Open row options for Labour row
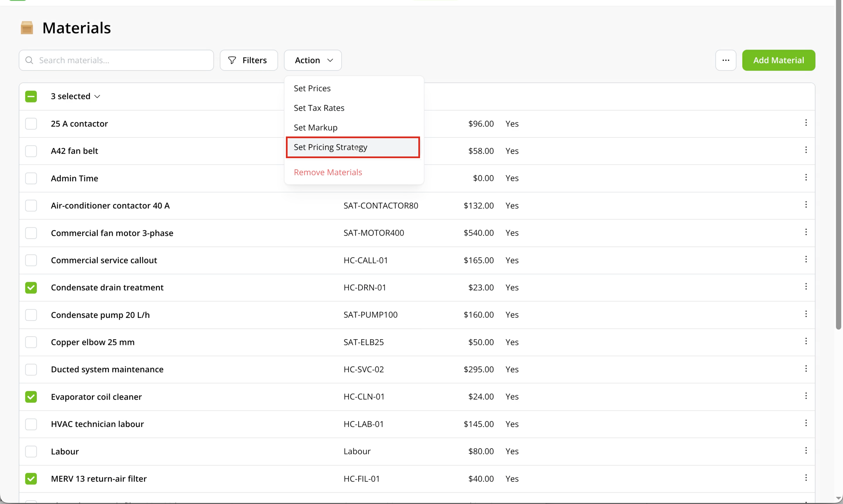Image resolution: width=843 pixels, height=504 pixels. pos(806,451)
